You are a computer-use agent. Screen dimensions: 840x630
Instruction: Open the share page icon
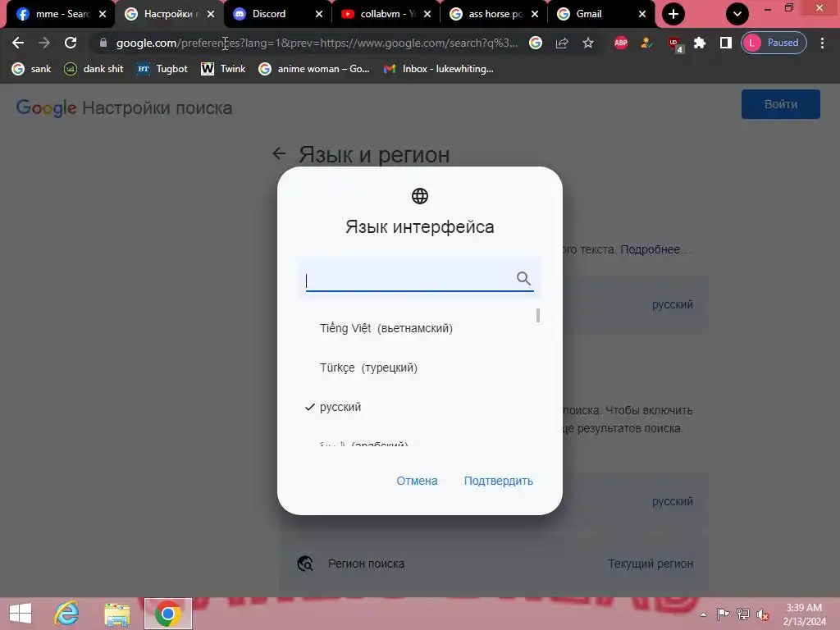pyautogui.click(x=561, y=43)
